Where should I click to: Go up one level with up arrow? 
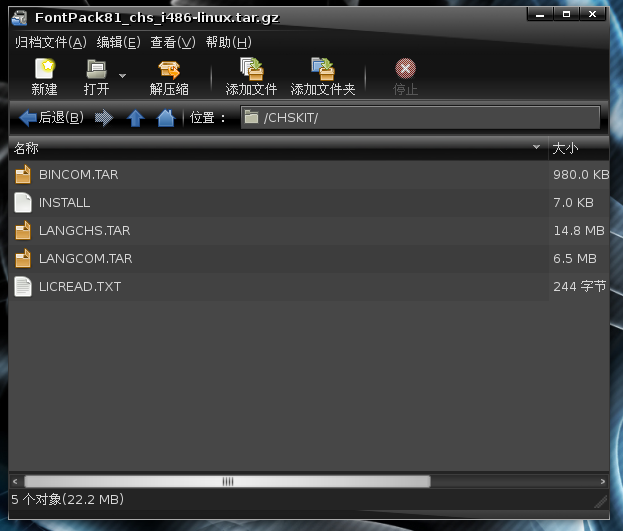click(135, 118)
